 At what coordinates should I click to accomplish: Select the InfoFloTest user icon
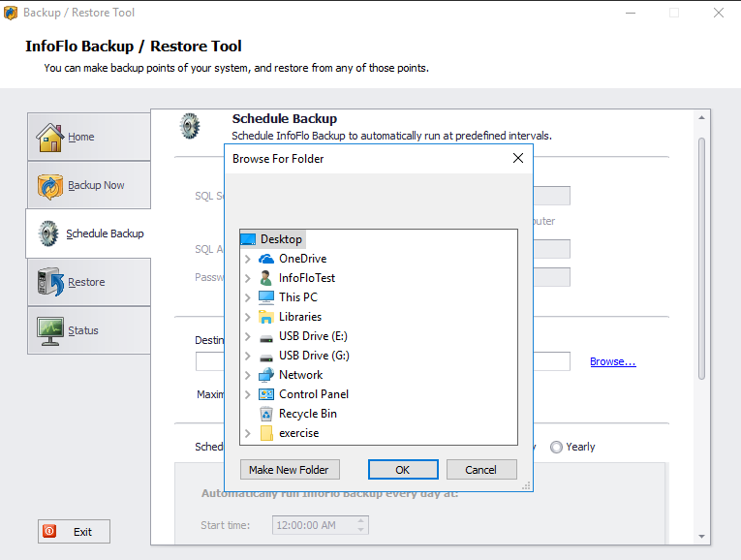click(x=266, y=278)
